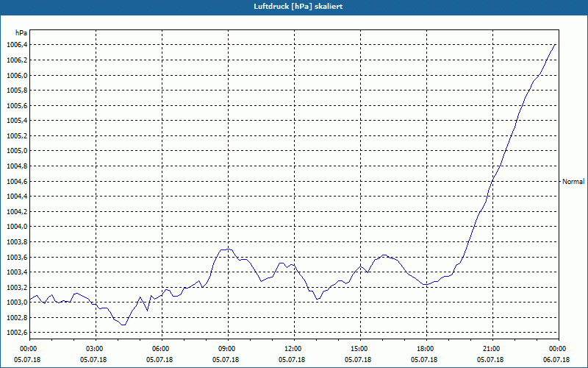588x368 pixels.
Task: Click the 1004,0 y-axis value
Action: (x=17, y=227)
